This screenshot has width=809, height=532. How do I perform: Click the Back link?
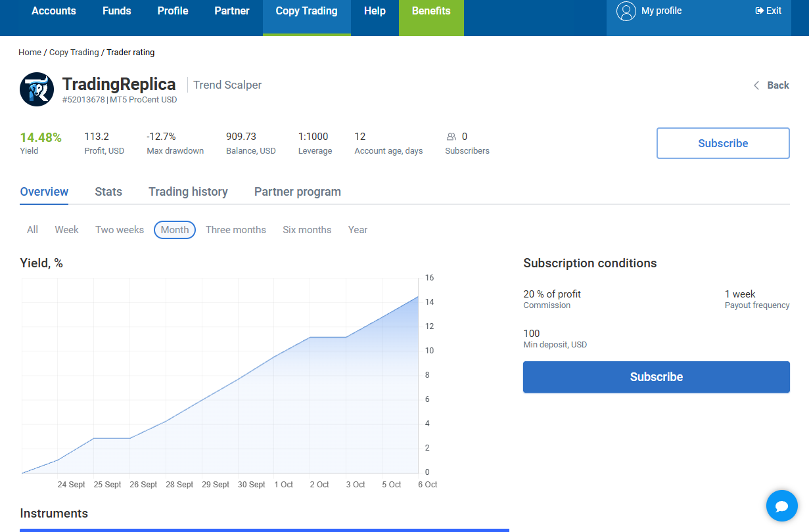[x=778, y=85]
